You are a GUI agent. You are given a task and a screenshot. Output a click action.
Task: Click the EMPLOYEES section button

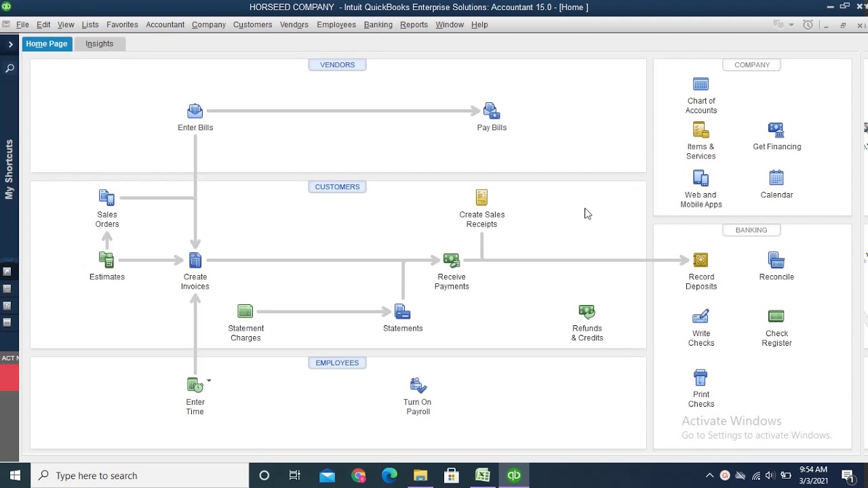tap(337, 363)
